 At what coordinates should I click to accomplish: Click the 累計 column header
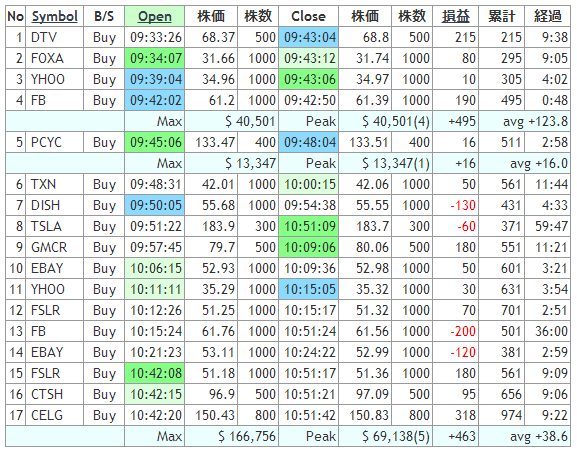(x=502, y=16)
